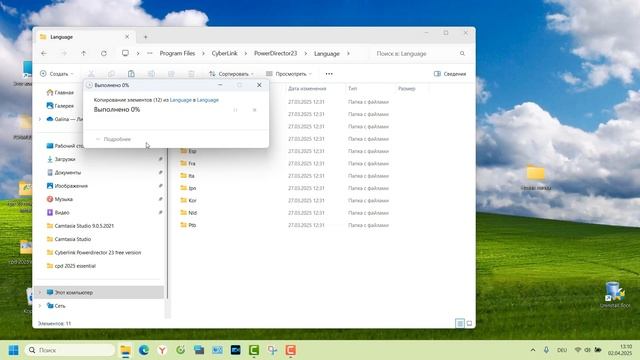Open the first Language link in copy dialog
The width and height of the screenshot is (640, 360).
click(180, 100)
